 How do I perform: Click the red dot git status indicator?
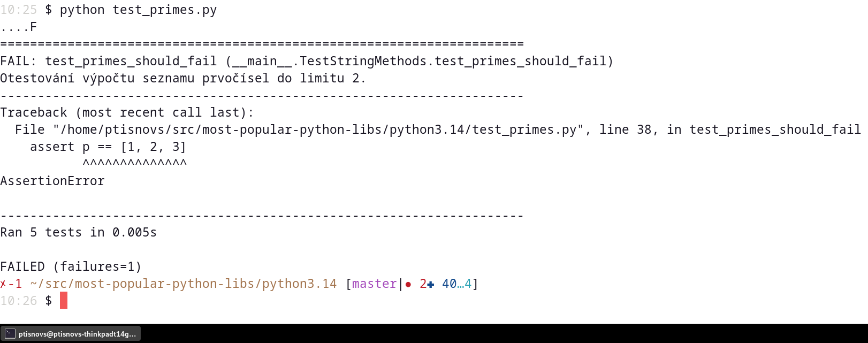[x=408, y=285]
